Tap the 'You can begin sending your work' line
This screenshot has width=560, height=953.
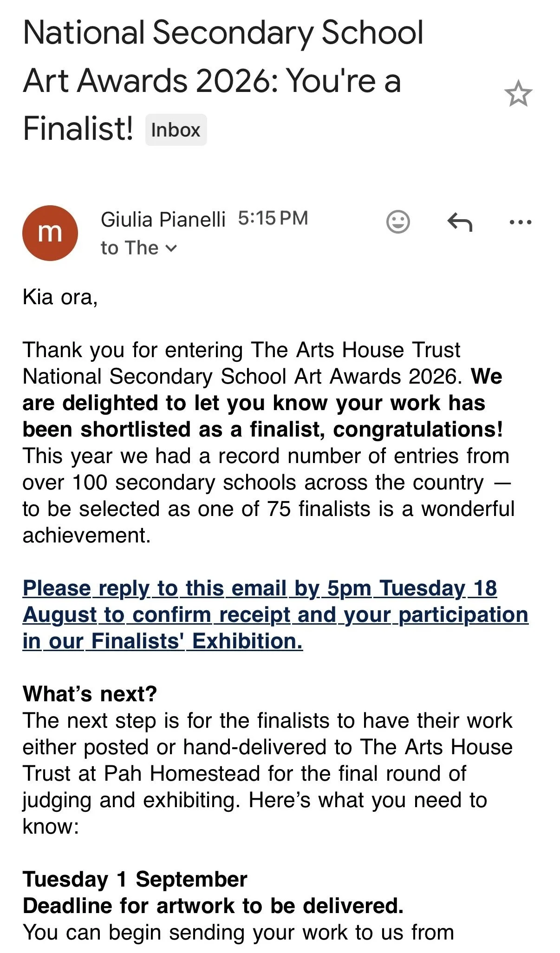[x=238, y=933]
